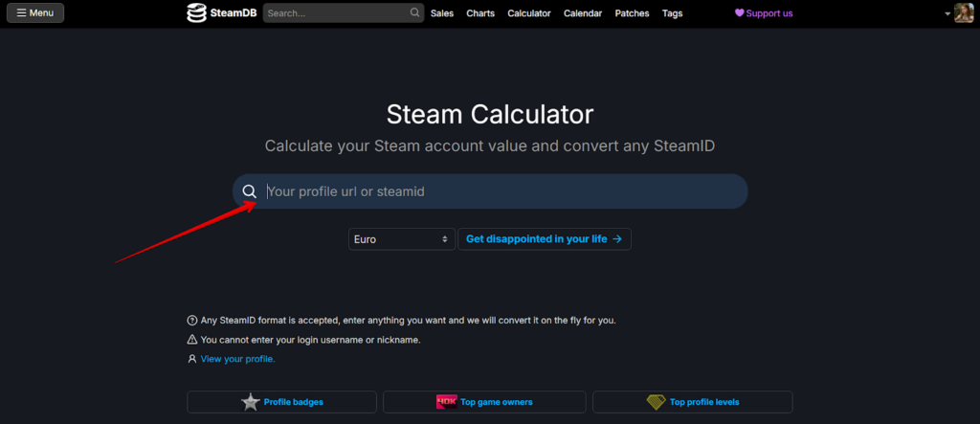Click Get disappointed in your life button
980x424 pixels.
[x=545, y=239]
